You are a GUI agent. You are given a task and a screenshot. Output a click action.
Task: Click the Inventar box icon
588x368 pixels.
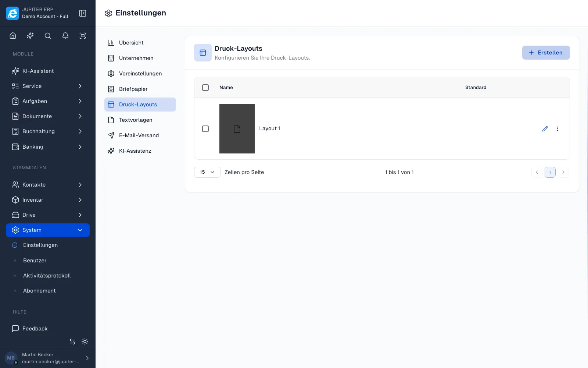[x=15, y=200]
